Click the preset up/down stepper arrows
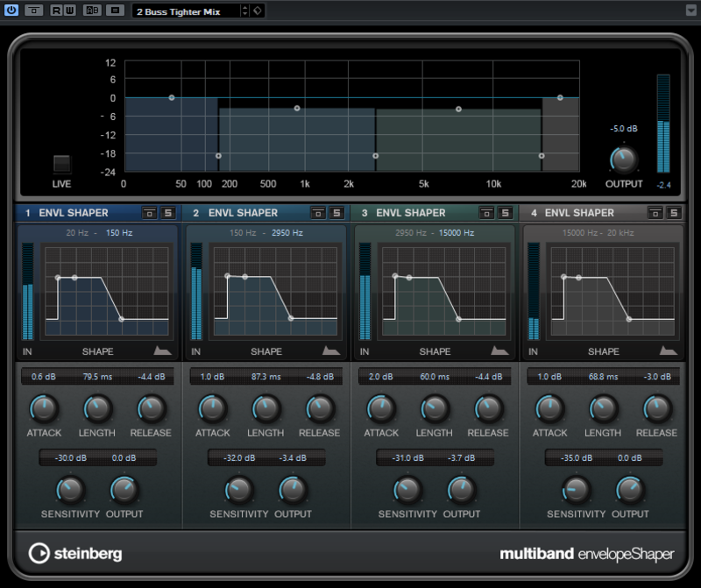Screen dimensions: 701x588 [x=244, y=11]
